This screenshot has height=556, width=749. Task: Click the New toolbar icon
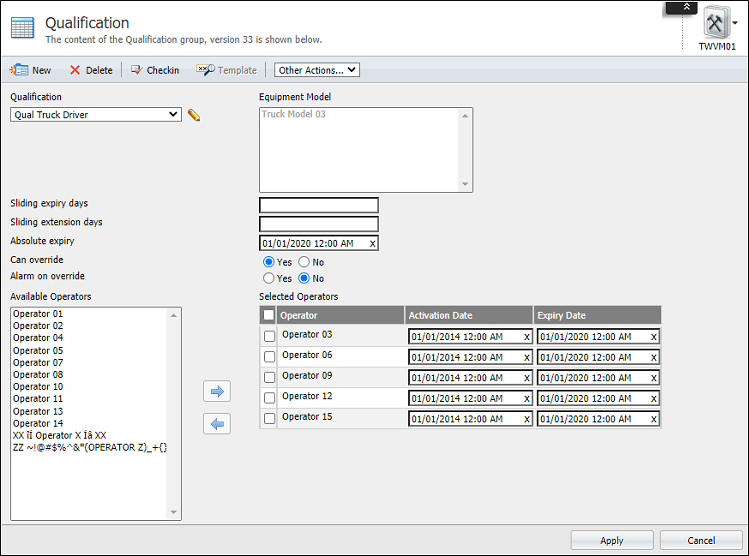19,70
